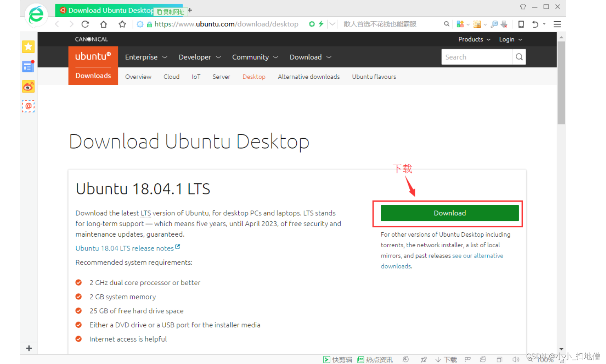Open Ubuntu 18.04 LTS release notes link
This screenshot has width=606, height=364.
tap(128, 248)
